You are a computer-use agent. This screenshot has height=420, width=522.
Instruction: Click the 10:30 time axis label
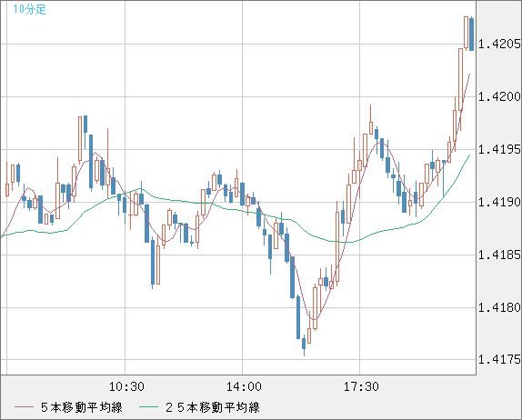click(x=126, y=386)
